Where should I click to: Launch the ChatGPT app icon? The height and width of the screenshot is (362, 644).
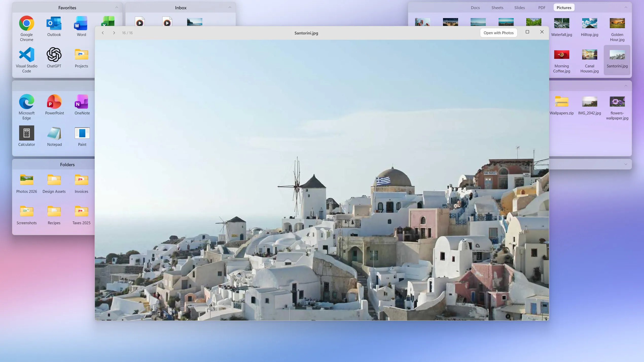[54, 58]
